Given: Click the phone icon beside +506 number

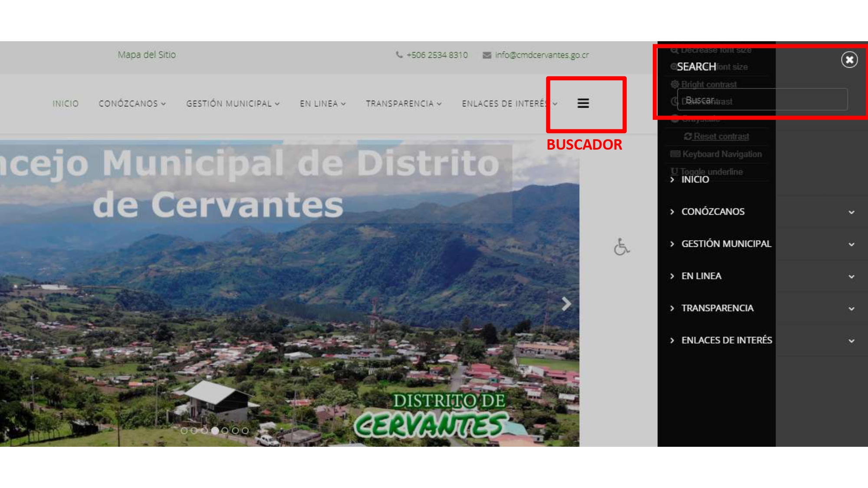Looking at the screenshot, I should [399, 55].
